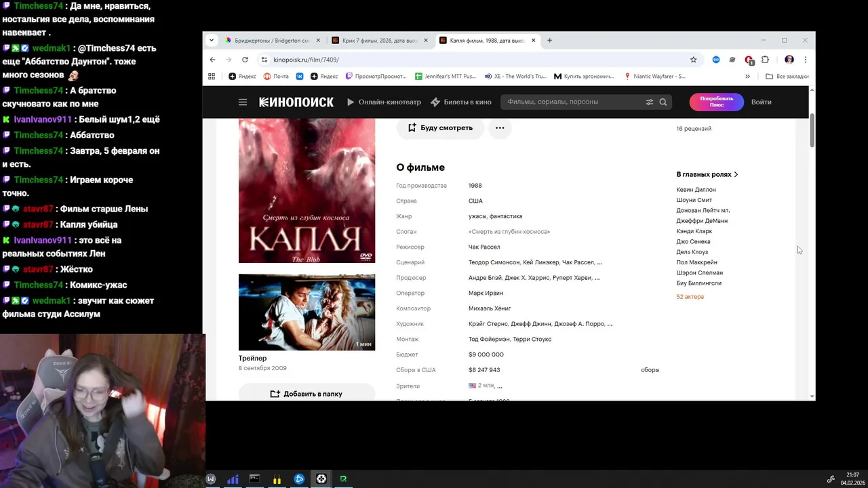Show more bookmarks chevron
Viewport: 868px width, 488px height.
[747, 77]
